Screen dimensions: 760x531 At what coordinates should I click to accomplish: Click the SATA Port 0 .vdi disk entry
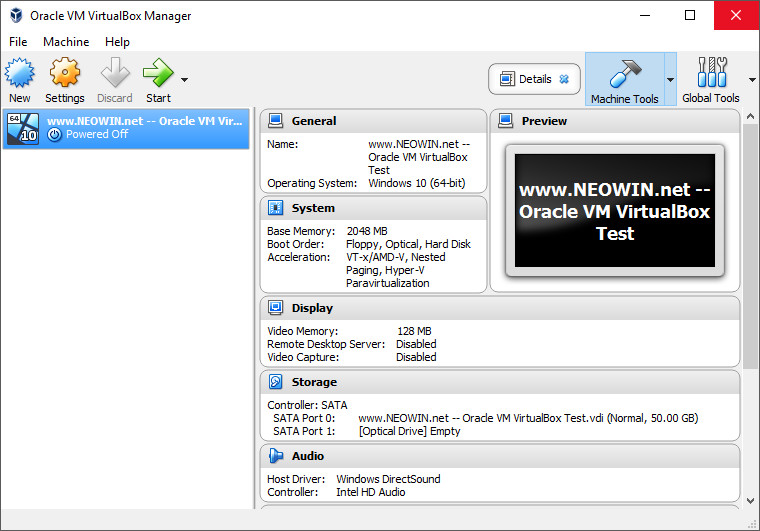click(x=528, y=418)
